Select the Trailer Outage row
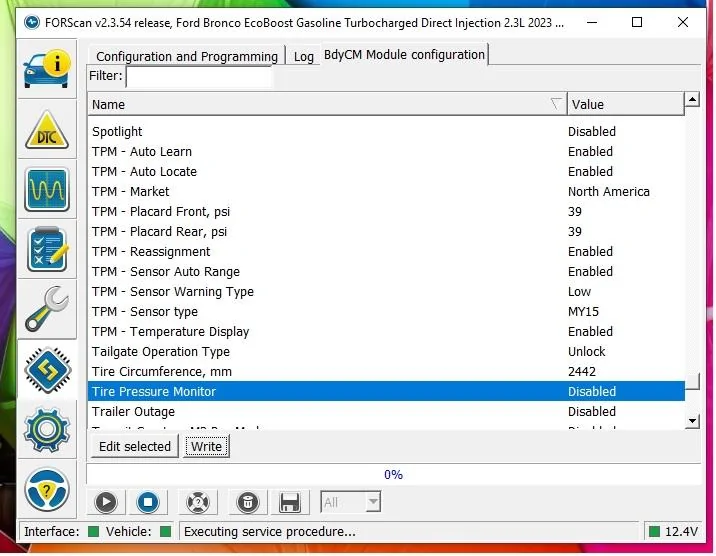716x556 pixels. point(386,411)
